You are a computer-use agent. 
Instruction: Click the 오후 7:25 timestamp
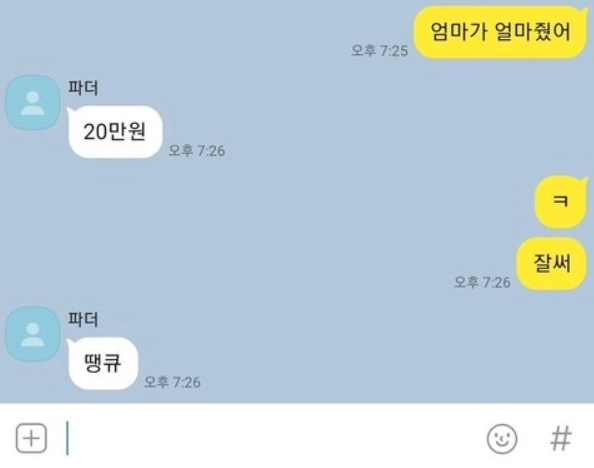pos(379,50)
